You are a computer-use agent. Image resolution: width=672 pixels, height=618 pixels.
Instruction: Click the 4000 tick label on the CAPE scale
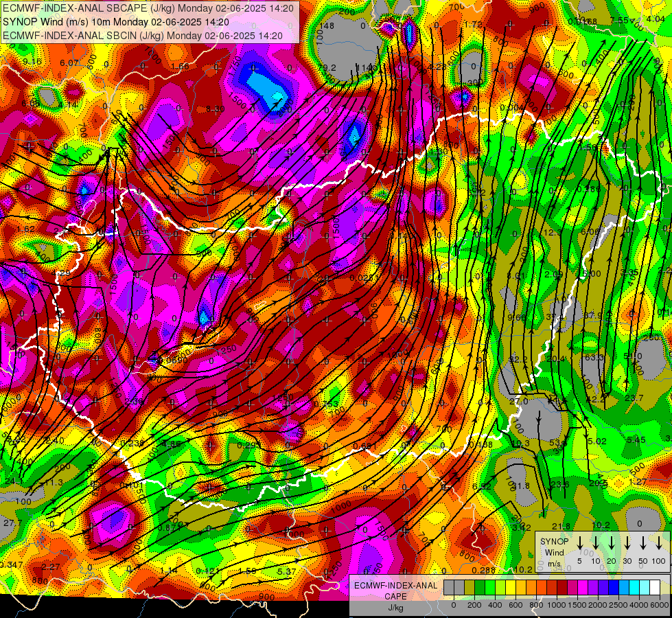tap(640, 605)
